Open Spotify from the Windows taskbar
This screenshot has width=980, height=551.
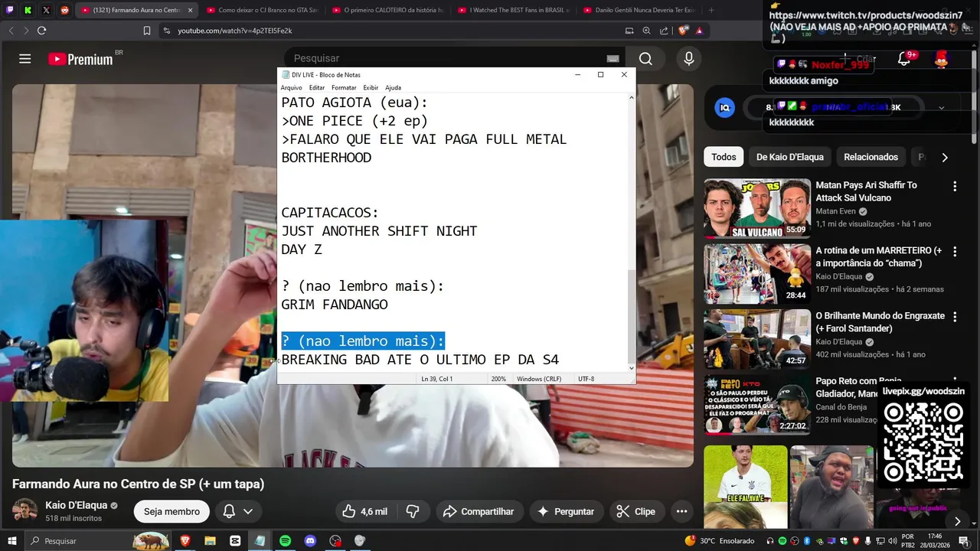tap(285, 541)
